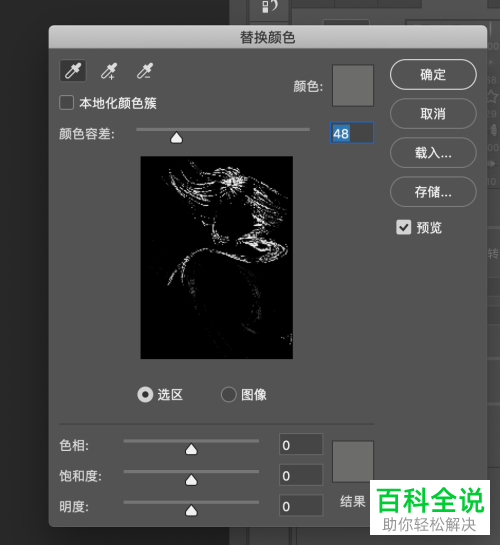Click the 颜色容差 slider handle

pos(177,138)
